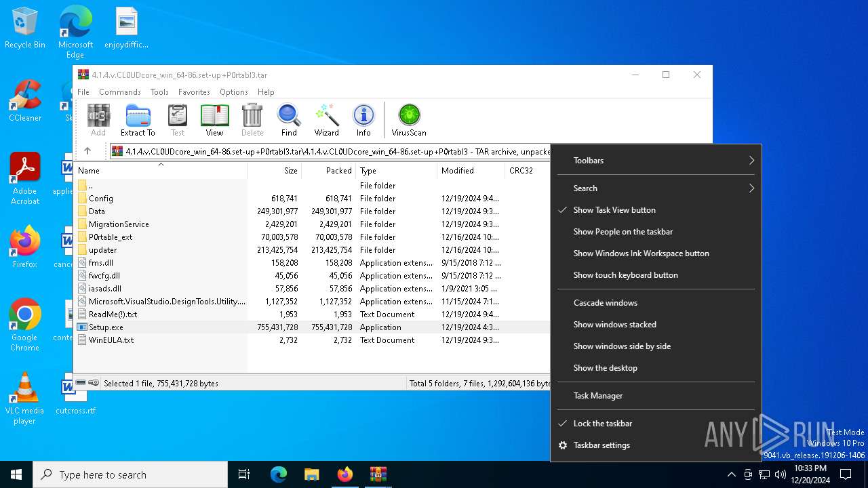Open the Favorites menu
The width and height of the screenshot is (868, 488).
[x=194, y=92]
